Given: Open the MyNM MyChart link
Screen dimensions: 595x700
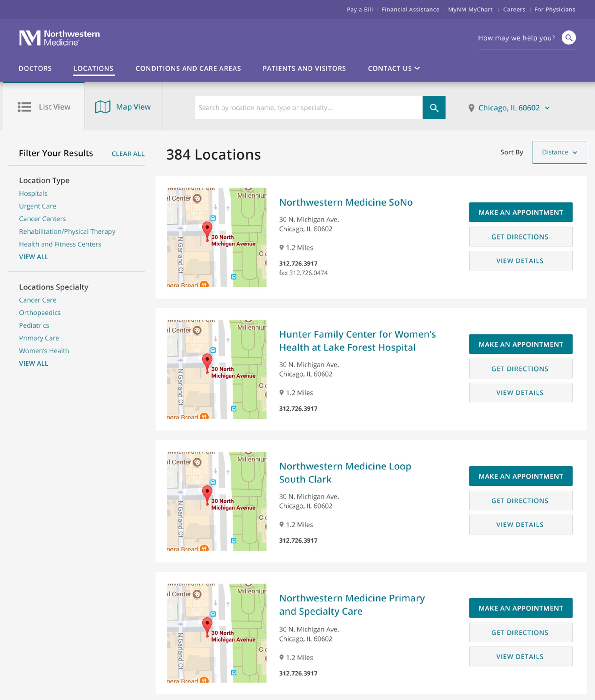Looking at the screenshot, I should tap(470, 9).
